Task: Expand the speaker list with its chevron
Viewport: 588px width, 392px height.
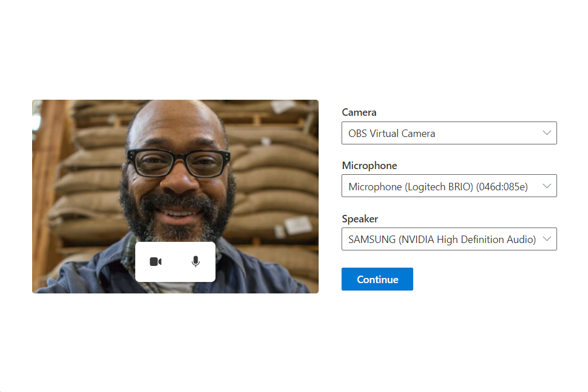Action: click(546, 239)
